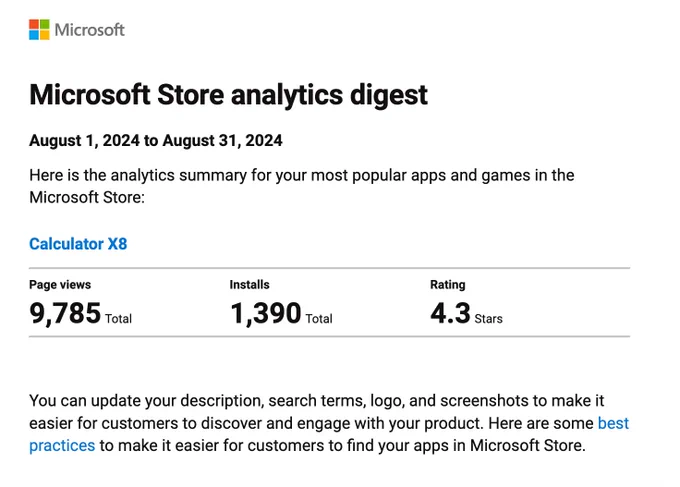Click the Total label under Page views
The height and width of the screenshot is (487, 680).
(118, 319)
